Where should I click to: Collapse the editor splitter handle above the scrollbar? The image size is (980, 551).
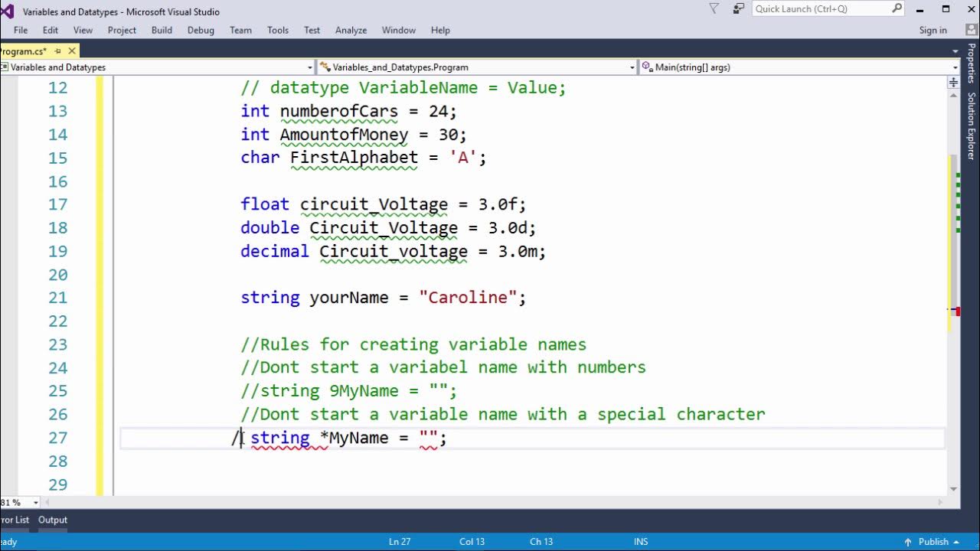coord(952,82)
